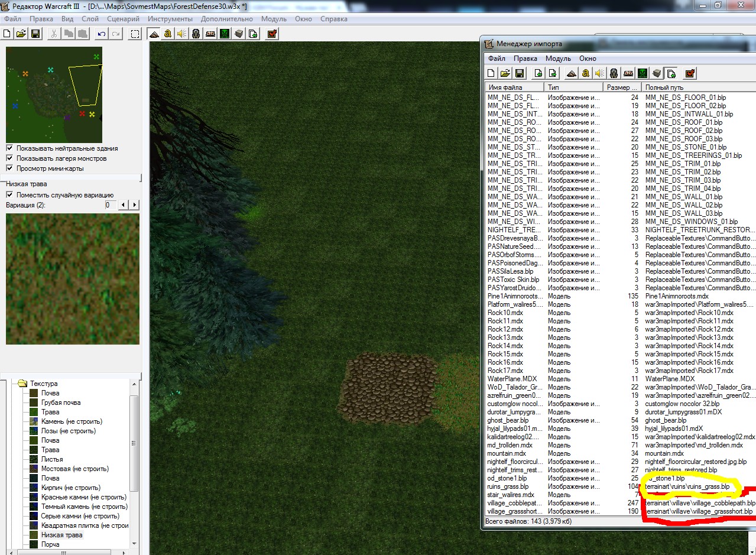The image size is (756, 555).
Task: Click the 'Кирпич (не строить)' color swatch
Action: (34, 488)
